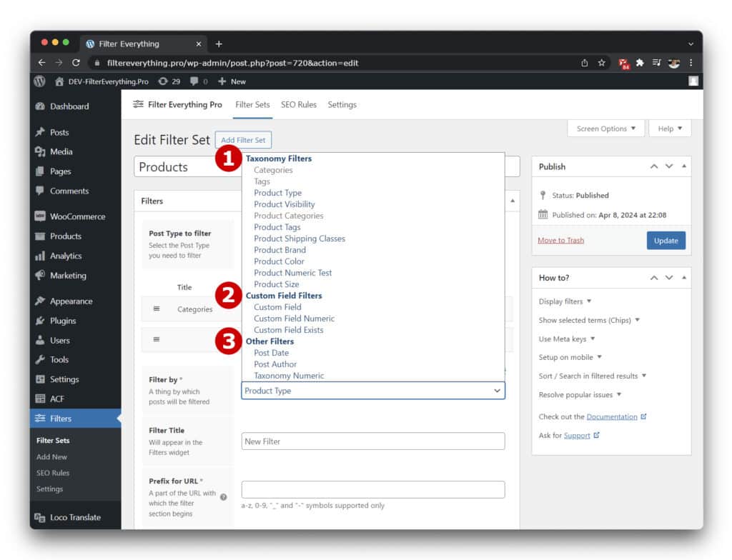Viewport: 732px width, 560px height.
Task: Expand the Help dropdown
Action: pos(670,129)
